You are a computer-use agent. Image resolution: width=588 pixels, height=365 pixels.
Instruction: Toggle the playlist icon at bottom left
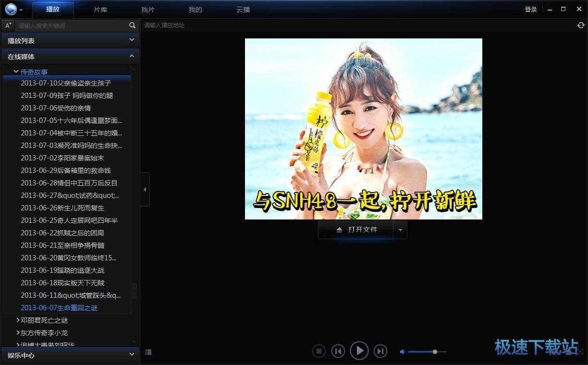[148, 352]
